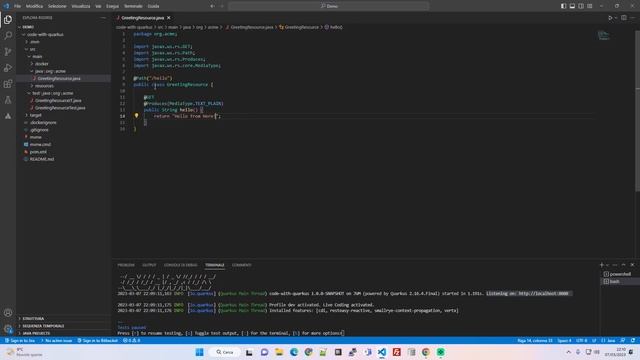Image resolution: width=640 pixels, height=360 pixels.
Task: Switch to the COMMENTI panel tab
Action: [242, 265]
